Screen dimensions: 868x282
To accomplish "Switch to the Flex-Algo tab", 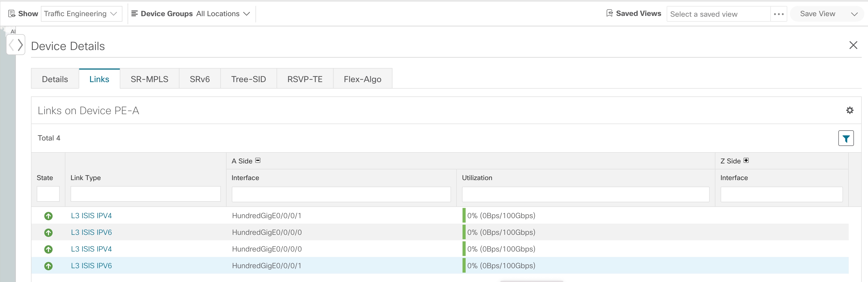I will 362,79.
